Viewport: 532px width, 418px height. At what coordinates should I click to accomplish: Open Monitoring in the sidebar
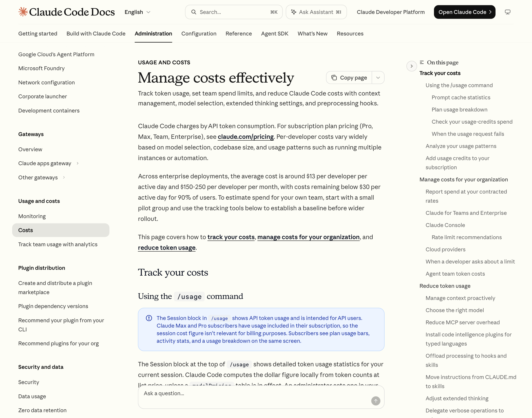coord(32,216)
